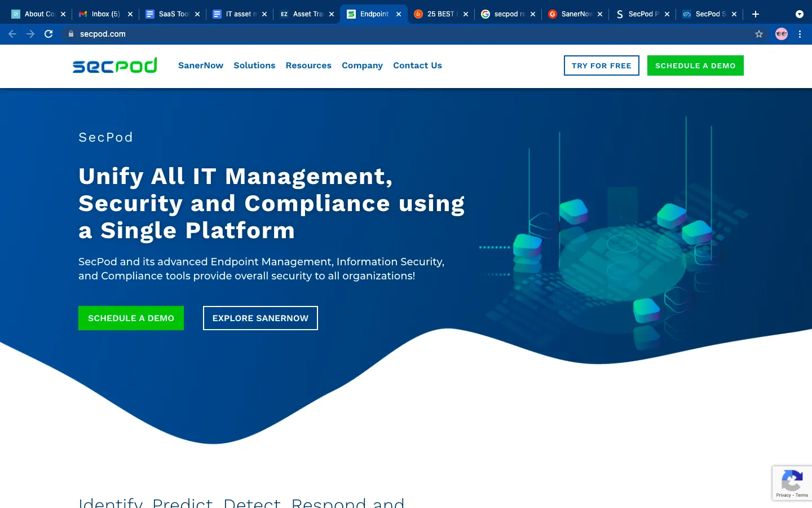
Task: Close the SecPod S tab
Action: pos(734,14)
